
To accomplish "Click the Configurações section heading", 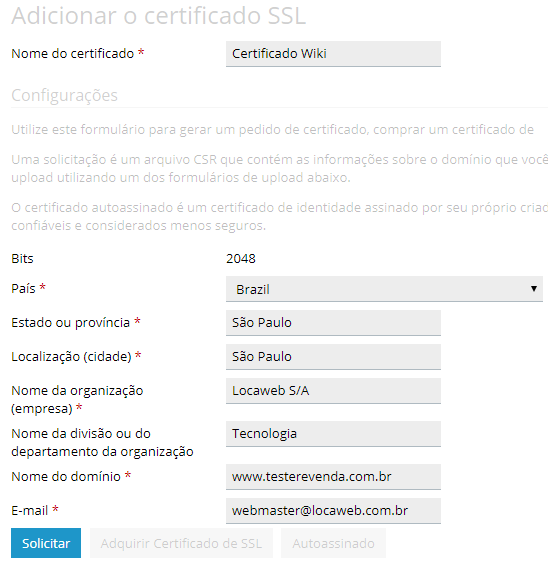I will click(64, 95).
